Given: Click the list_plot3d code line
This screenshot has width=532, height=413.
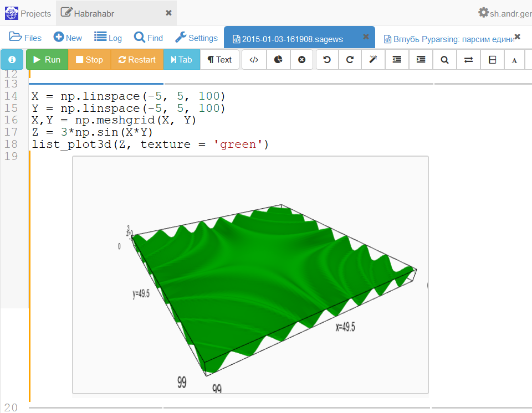Looking at the screenshot, I should 150,144.
